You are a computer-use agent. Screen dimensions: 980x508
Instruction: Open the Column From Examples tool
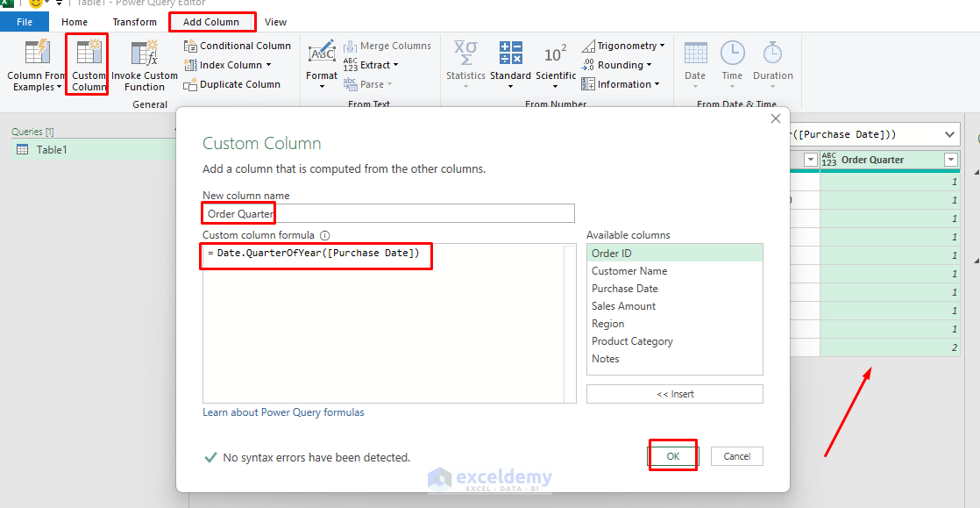[x=36, y=64]
